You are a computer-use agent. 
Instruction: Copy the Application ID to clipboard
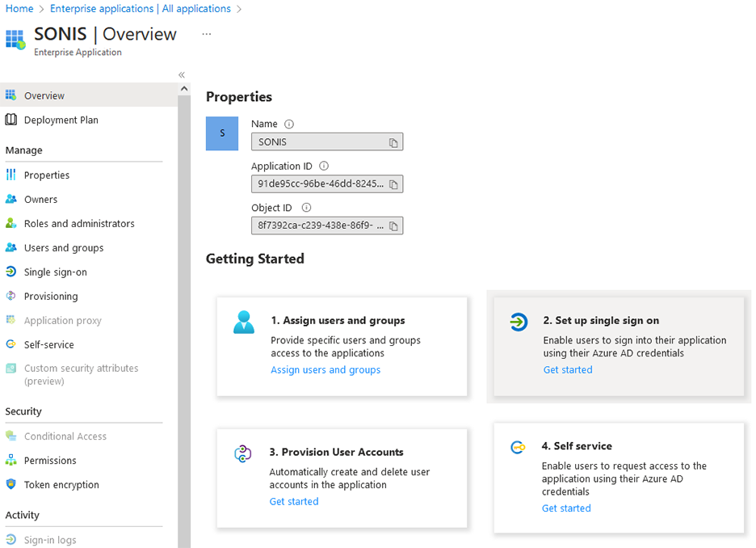point(393,184)
